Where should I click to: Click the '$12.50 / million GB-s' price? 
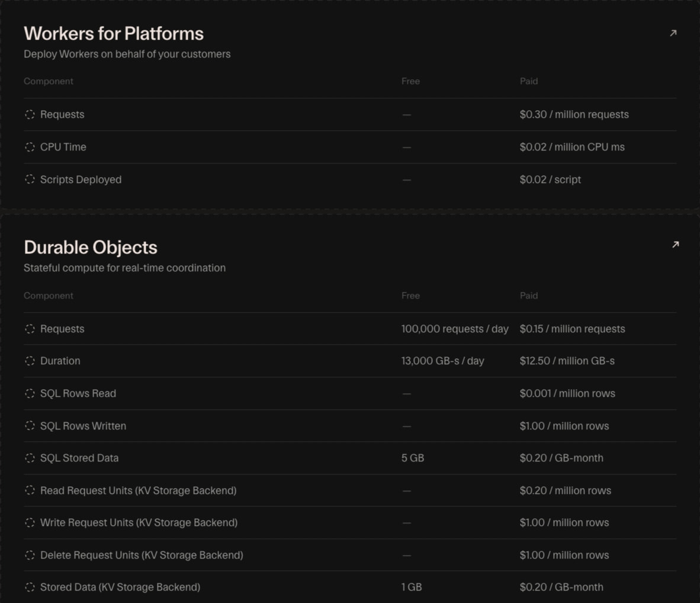click(567, 361)
